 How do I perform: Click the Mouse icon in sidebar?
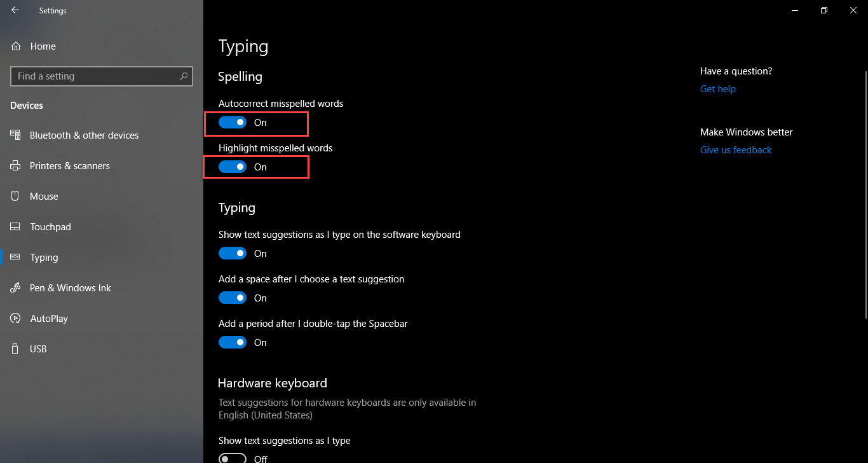pyautogui.click(x=16, y=197)
